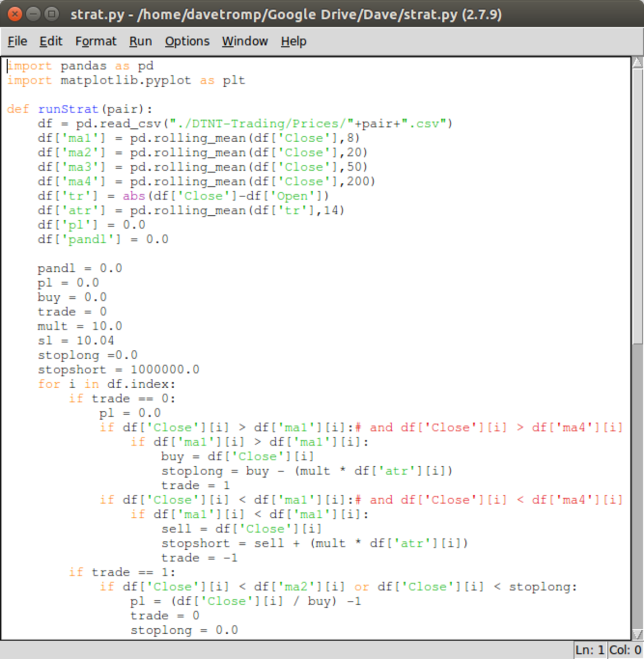The height and width of the screenshot is (659, 644).
Task: Open the Format menu
Action: [x=96, y=41]
